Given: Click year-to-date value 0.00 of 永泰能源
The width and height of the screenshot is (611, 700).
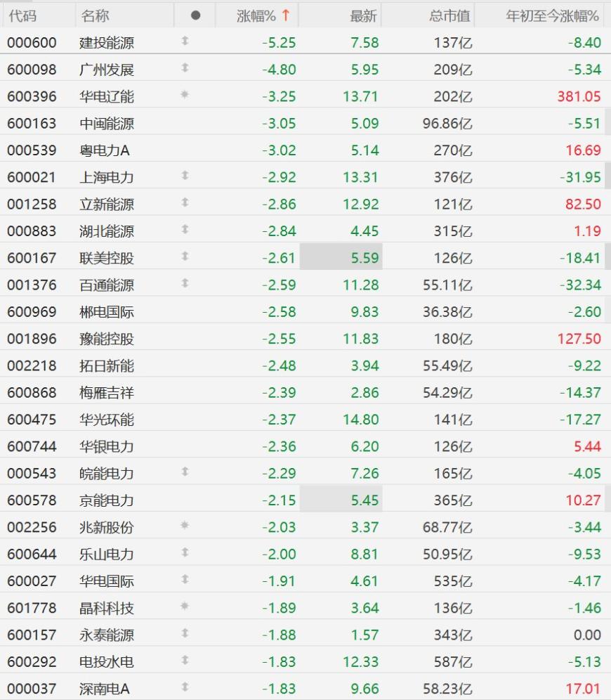Looking at the screenshot, I should point(587,635).
